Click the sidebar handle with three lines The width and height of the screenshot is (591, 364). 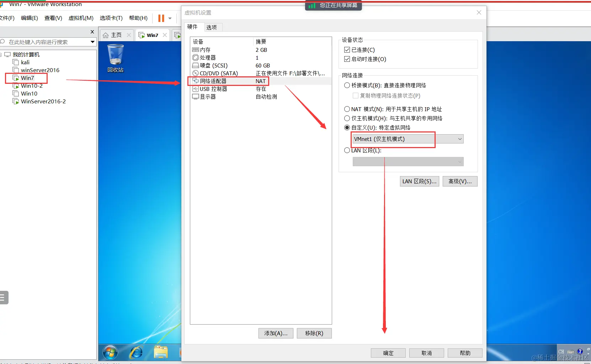[4, 298]
